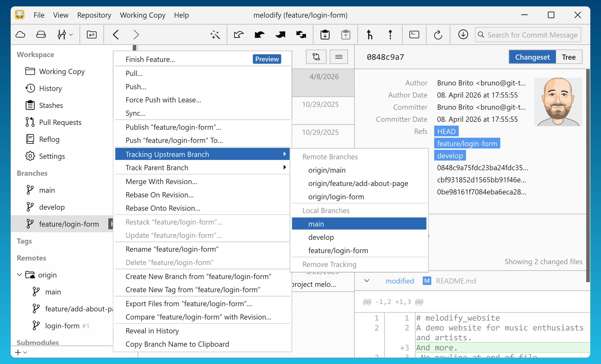
Task: Switch to the Changeset tab
Action: (x=533, y=57)
